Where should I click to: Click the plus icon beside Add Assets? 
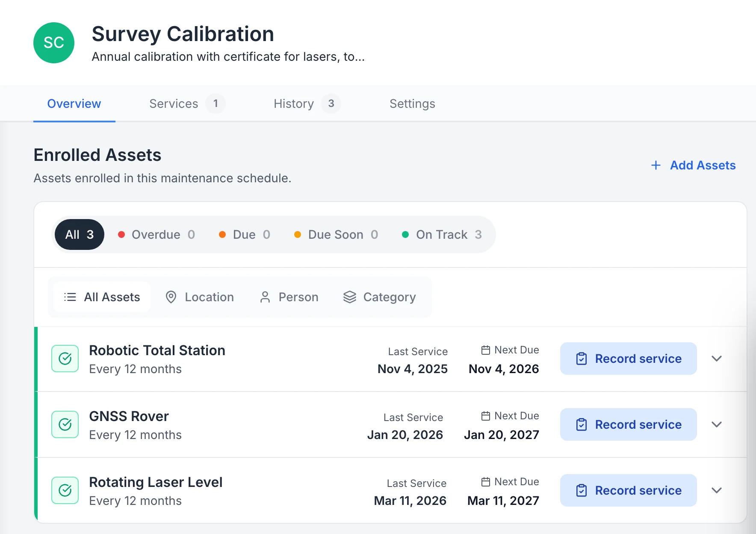[x=656, y=165]
